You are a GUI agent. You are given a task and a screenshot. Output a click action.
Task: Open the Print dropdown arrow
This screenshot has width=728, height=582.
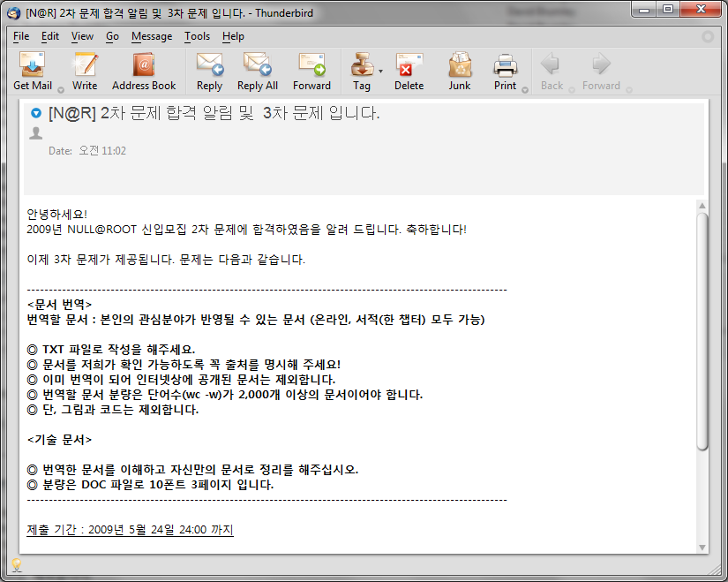(525, 89)
